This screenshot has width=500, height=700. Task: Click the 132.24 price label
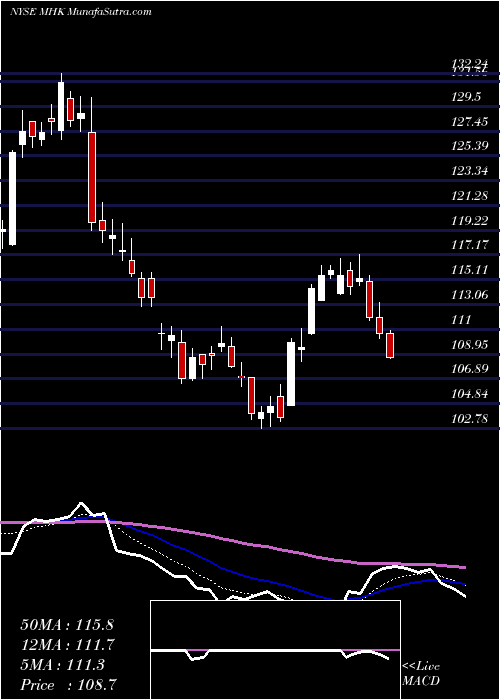pos(468,64)
